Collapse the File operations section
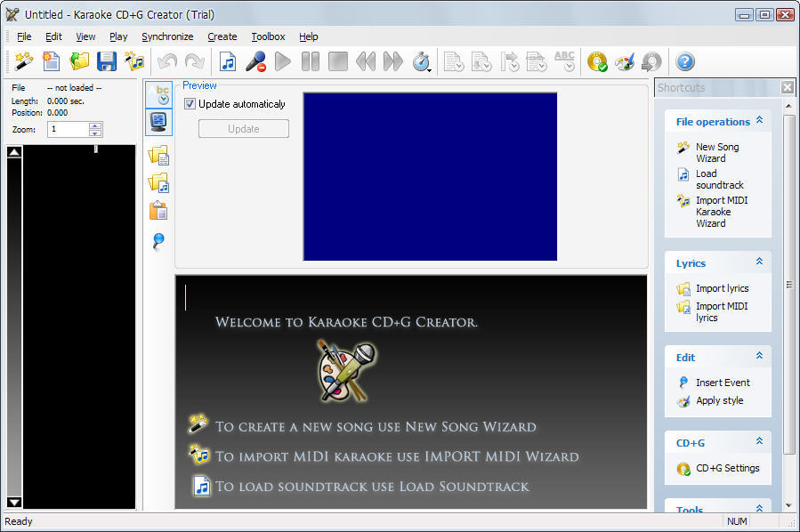Viewport: 800px width, 532px height. coord(759,120)
